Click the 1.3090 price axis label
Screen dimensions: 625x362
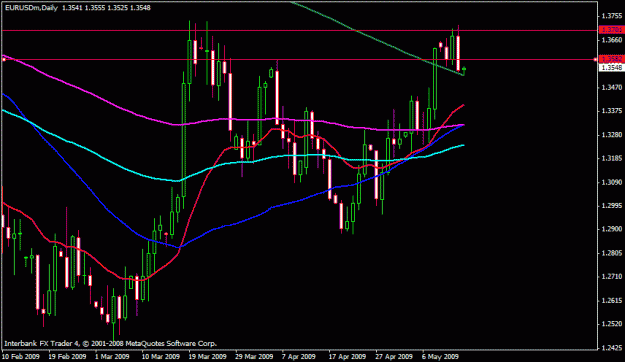coord(611,182)
